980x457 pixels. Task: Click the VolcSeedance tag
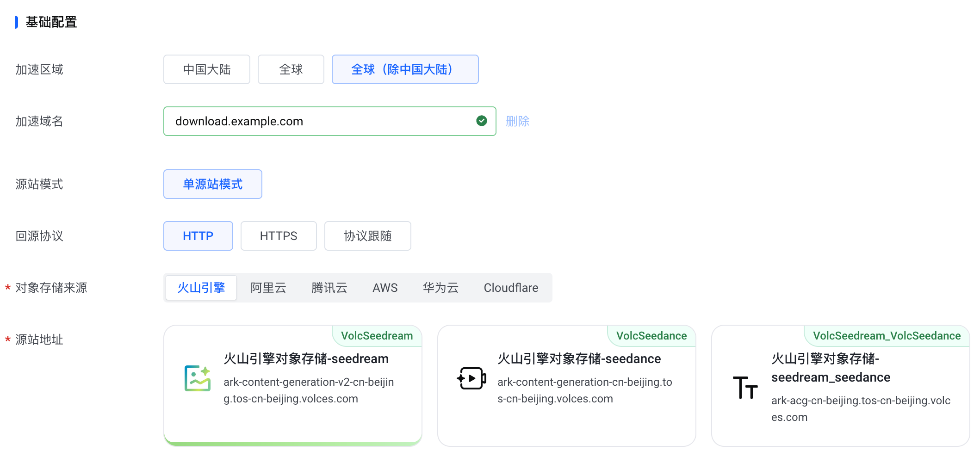click(651, 336)
